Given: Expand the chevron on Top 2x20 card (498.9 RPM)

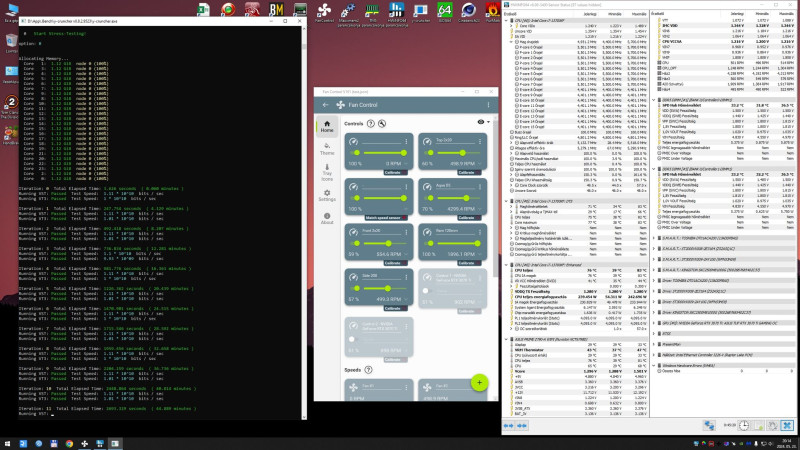Looking at the screenshot, I should pyautogui.click(x=480, y=164).
